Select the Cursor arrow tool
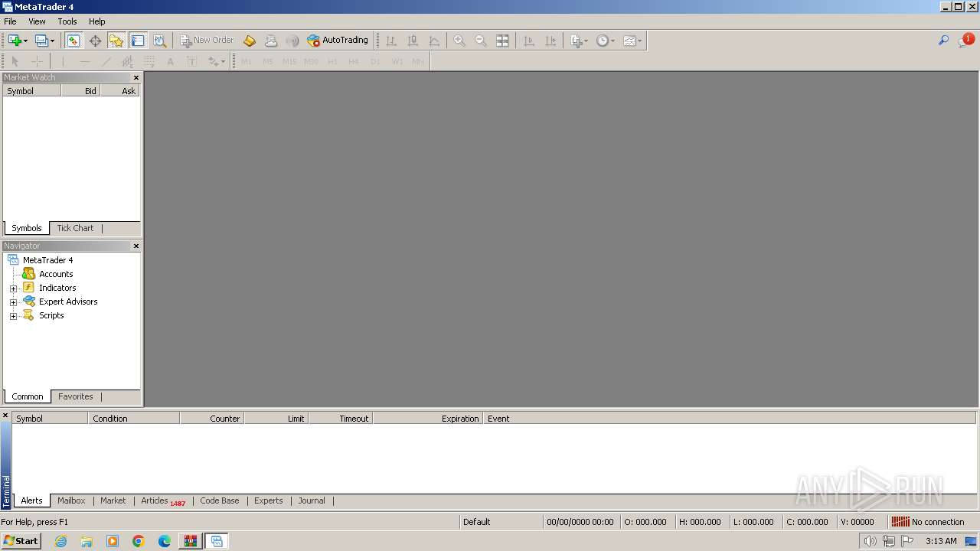 pyautogui.click(x=15, y=61)
